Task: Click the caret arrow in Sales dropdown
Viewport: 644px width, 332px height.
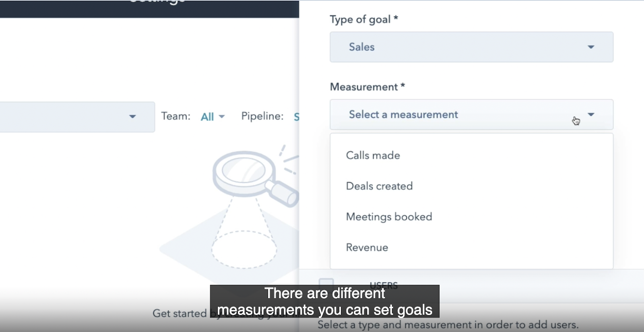Action: click(590, 47)
